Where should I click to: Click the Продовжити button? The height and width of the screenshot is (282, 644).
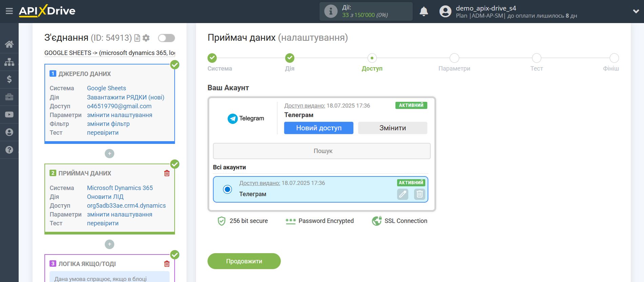[244, 261]
